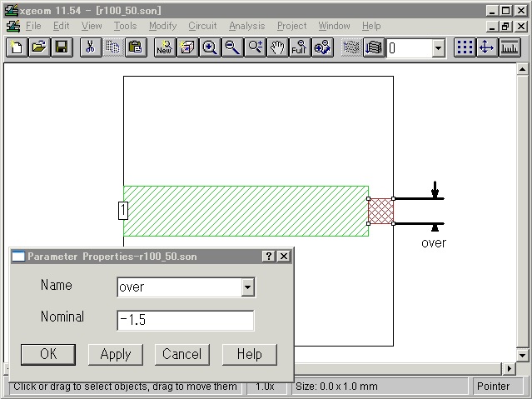The height and width of the screenshot is (399, 532).
Task: Click Apply in Parameter Properties dialog
Action: pyautogui.click(x=116, y=355)
